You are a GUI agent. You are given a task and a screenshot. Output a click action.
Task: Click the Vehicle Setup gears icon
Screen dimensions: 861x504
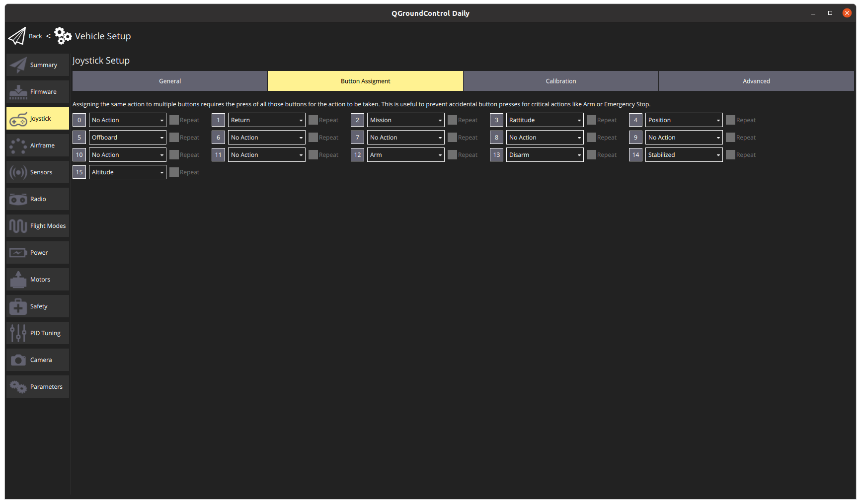[x=63, y=36]
